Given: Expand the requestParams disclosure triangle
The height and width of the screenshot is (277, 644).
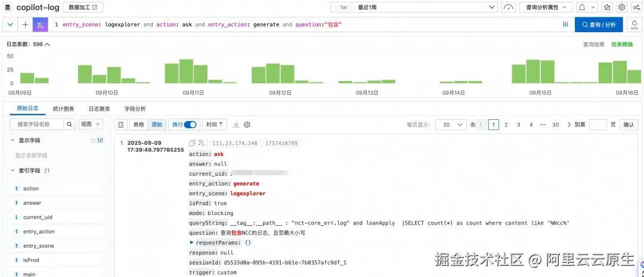Looking at the screenshot, I should tap(192, 242).
